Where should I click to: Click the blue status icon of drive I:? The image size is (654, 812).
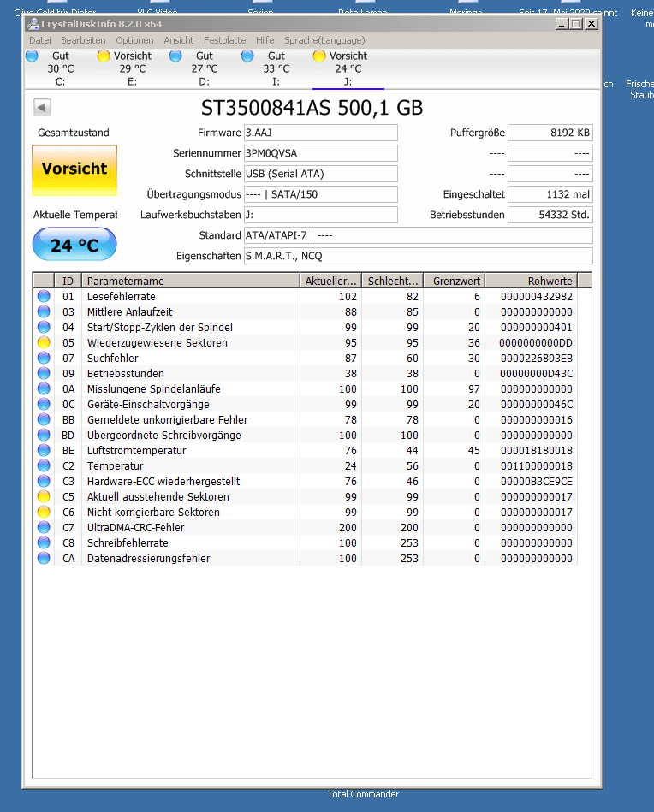[x=247, y=56]
